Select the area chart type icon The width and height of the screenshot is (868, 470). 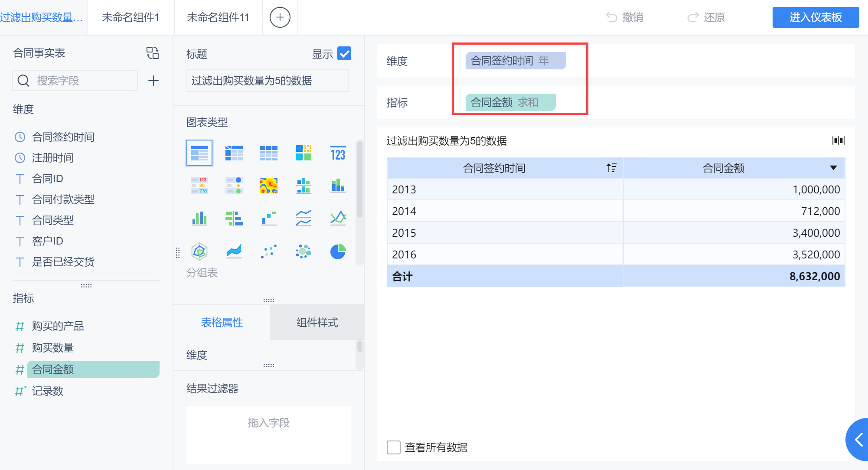pos(234,251)
